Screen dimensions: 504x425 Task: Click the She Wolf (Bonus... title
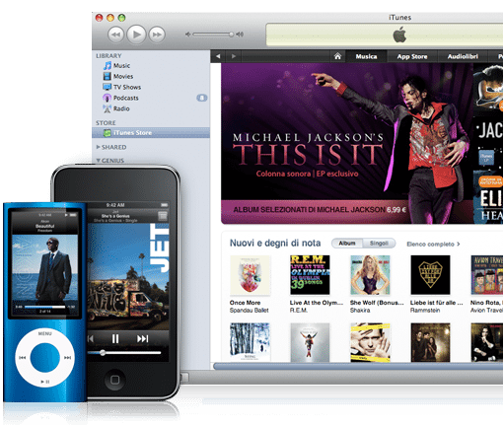pos(377,303)
